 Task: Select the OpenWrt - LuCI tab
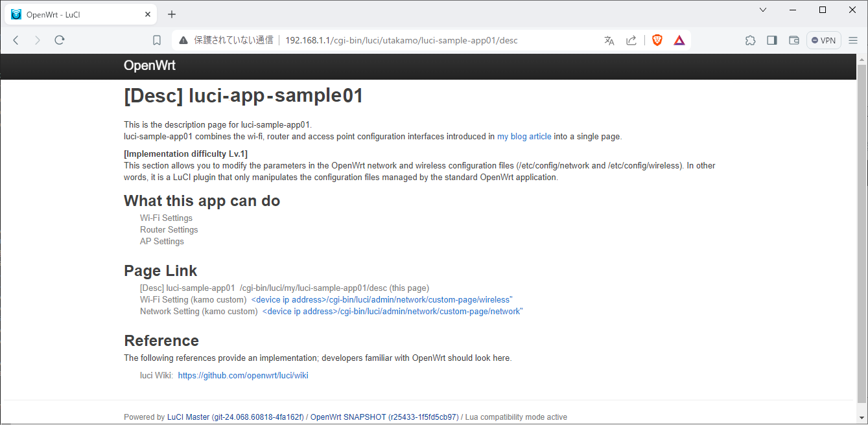click(x=81, y=14)
